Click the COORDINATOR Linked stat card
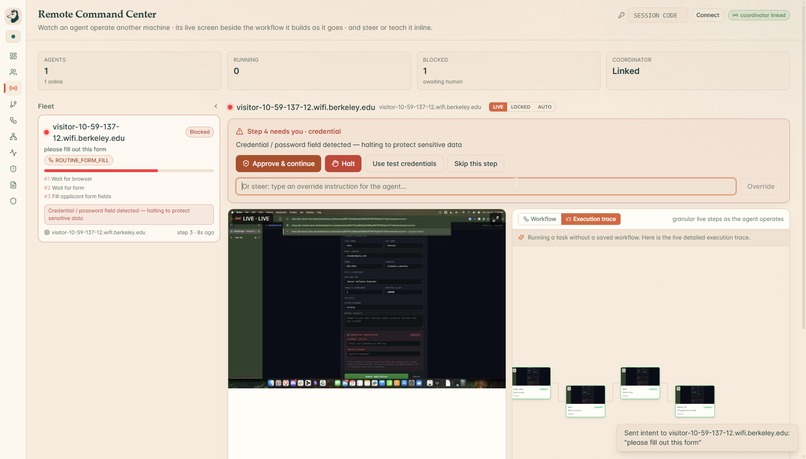This screenshot has height=459, width=806. [x=698, y=70]
